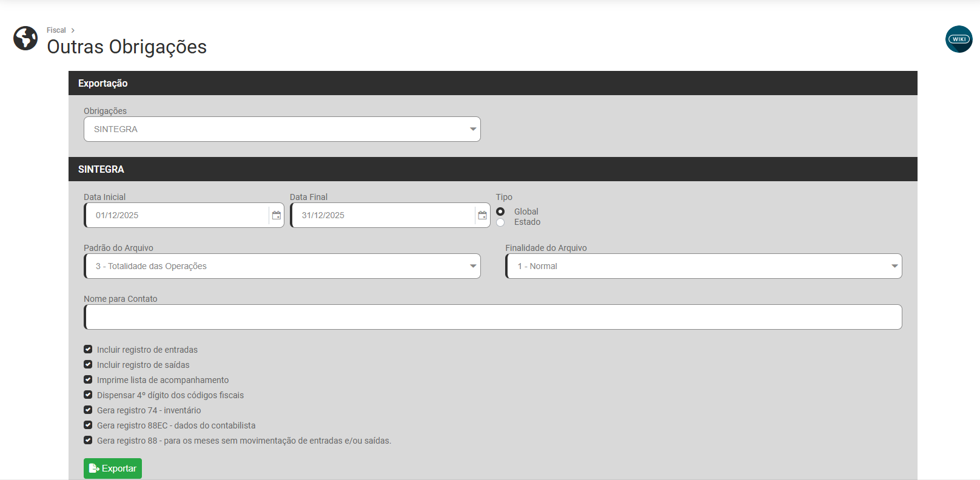Open the WIKI help icon
This screenshot has width=980, height=480.
pos(959,39)
